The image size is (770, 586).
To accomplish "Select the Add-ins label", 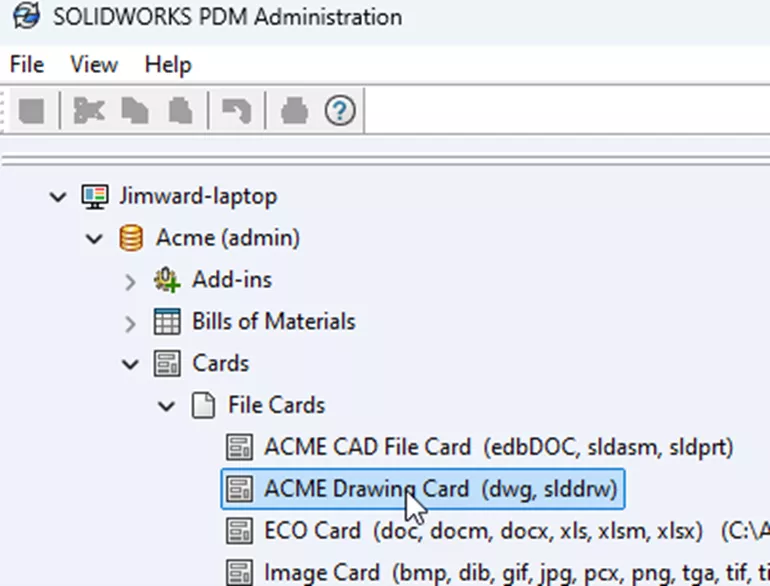I will pos(232,280).
